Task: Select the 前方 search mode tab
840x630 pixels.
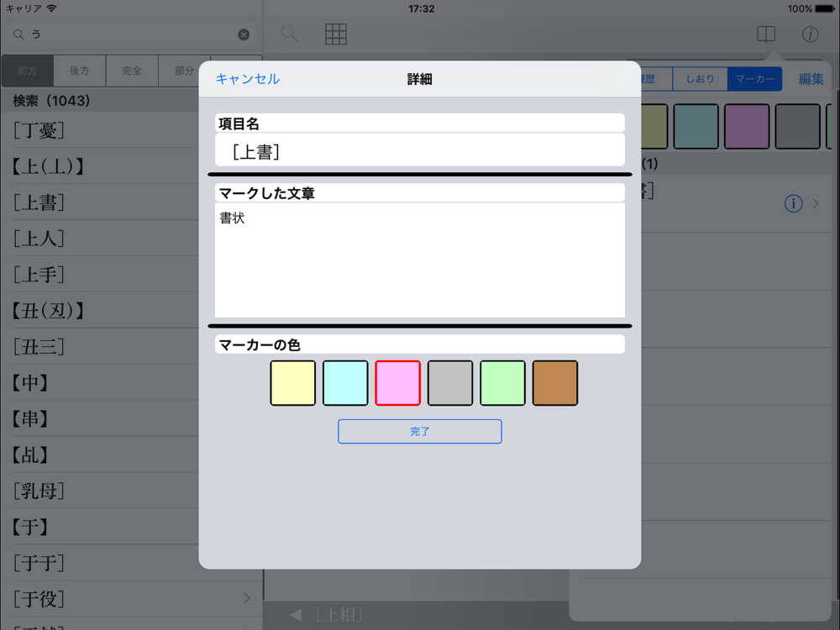Action: click(28, 71)
